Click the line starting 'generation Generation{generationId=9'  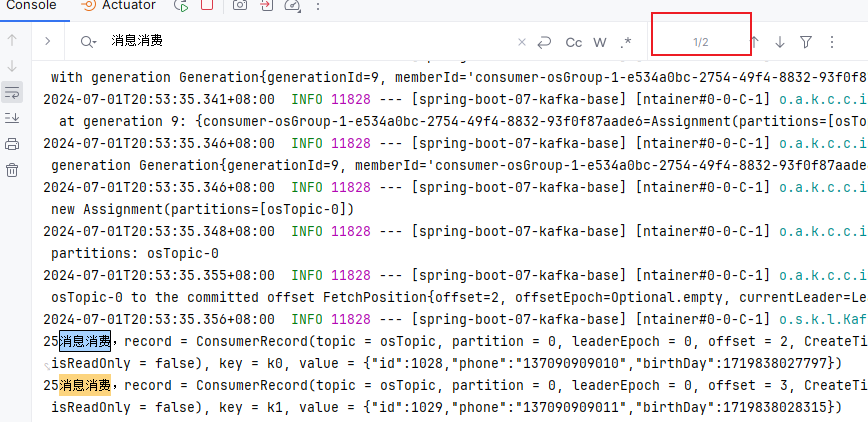[459, 165]
